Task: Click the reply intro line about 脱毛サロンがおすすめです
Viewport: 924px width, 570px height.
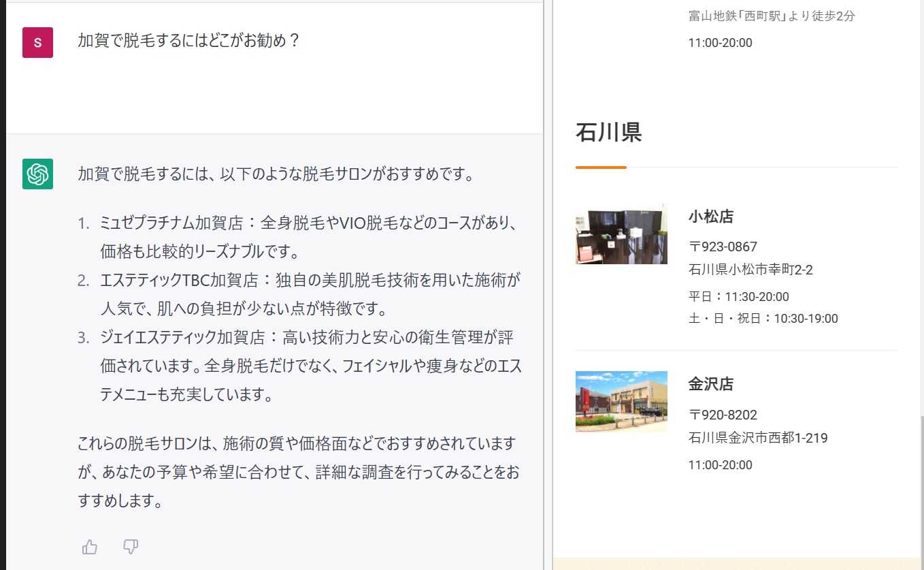Action: click(x=276, y=174)
